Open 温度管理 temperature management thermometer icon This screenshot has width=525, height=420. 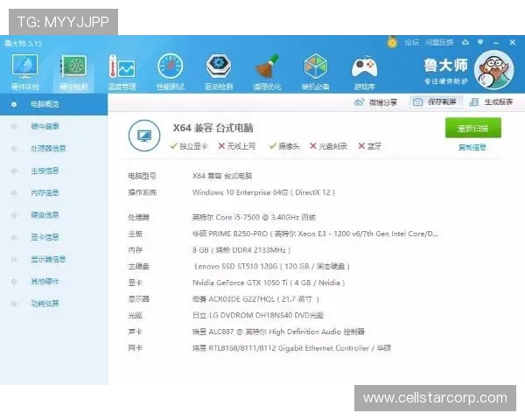point(122,73)
